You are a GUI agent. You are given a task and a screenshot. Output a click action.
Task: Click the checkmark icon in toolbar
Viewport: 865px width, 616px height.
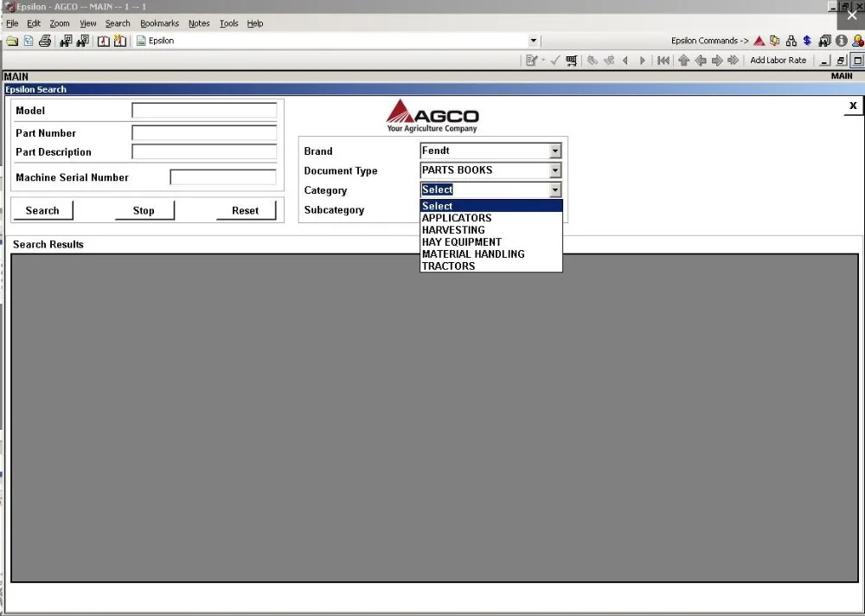point(555,61)
